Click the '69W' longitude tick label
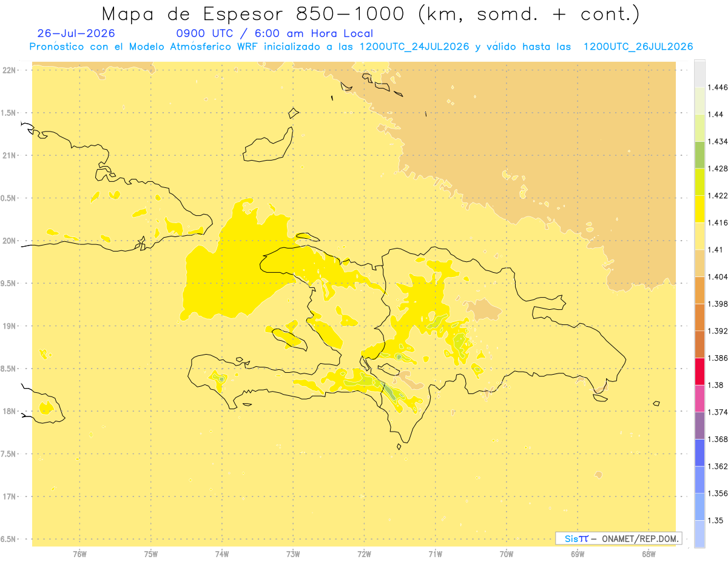The height and width of the screenshot is (562, 728). [578, 554]
